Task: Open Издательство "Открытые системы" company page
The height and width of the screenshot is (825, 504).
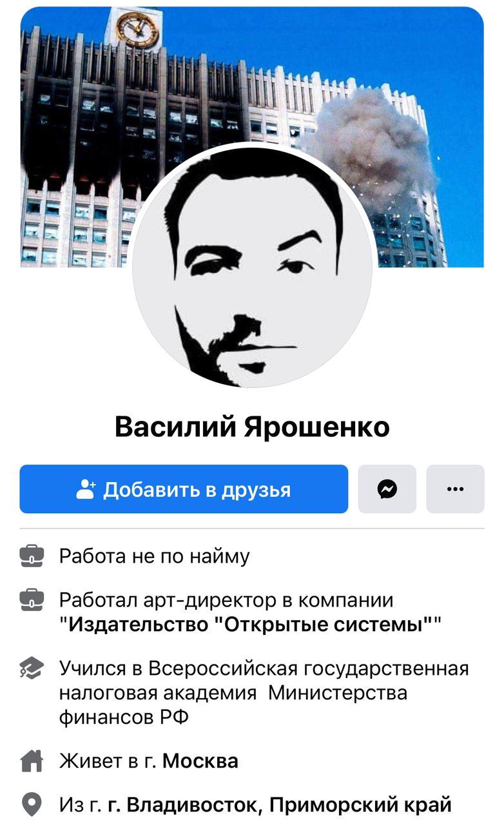Action: tap(250, 625)
